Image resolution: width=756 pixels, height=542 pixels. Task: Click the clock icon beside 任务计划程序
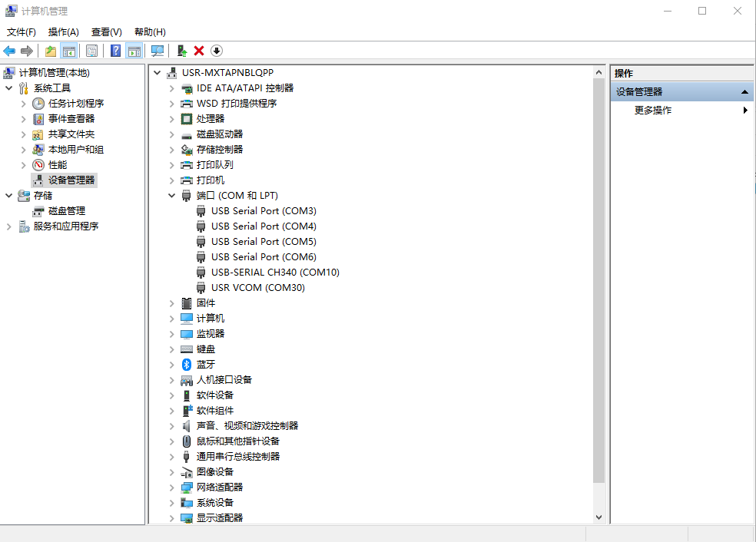coord(38,104)
